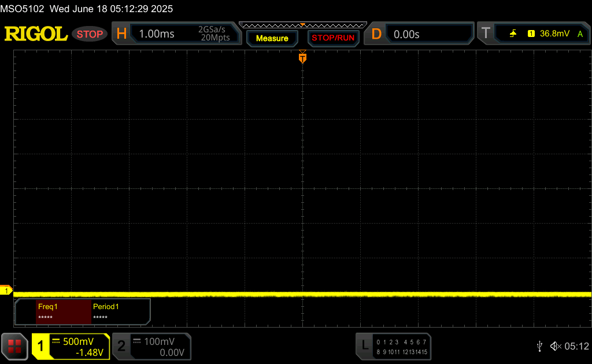592x364 pixels.
Task: Click the 20Mpts memory depth readout
Action: tap(215, 38)
